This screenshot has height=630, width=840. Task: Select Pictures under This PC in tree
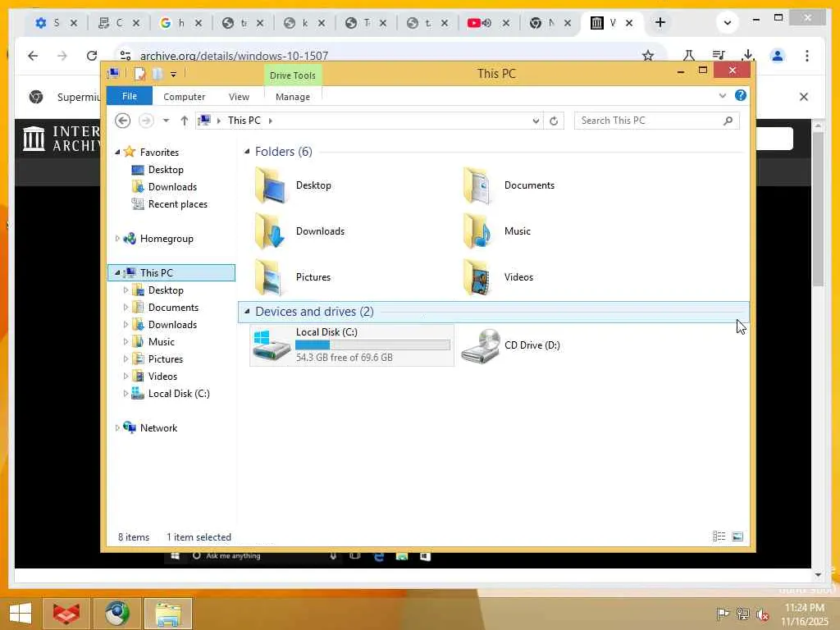[157, 359]
